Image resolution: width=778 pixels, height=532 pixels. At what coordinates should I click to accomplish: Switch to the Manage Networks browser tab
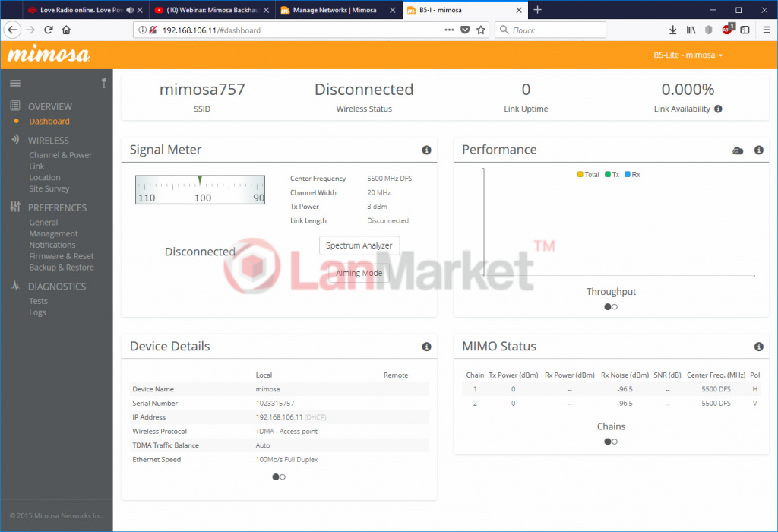click(337, 11)
